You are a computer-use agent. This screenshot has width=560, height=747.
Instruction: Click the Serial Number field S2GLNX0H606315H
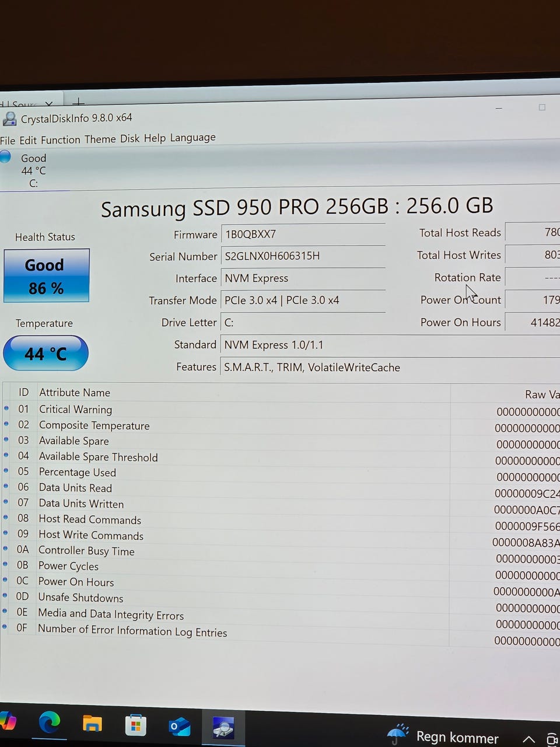click(x=303, y=256)
